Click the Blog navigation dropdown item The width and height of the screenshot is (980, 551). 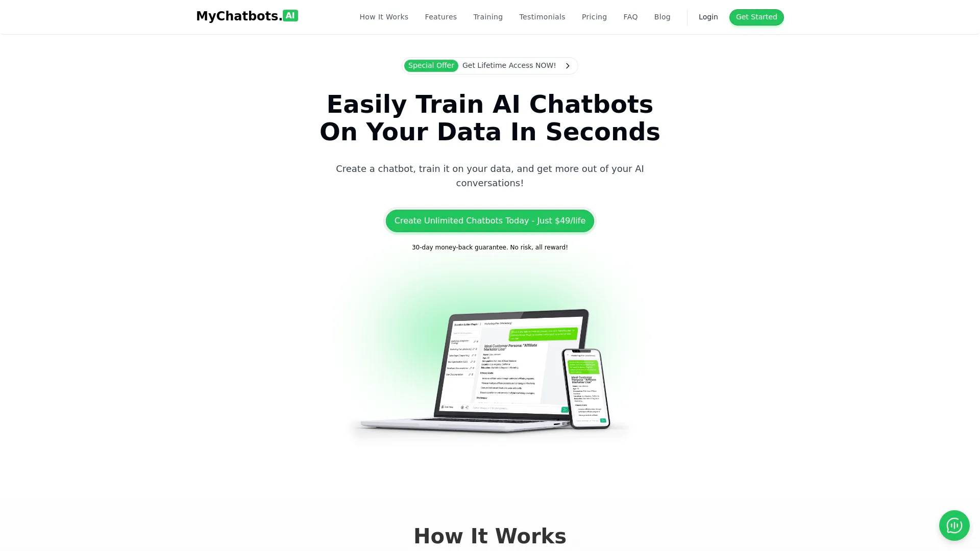661,17
